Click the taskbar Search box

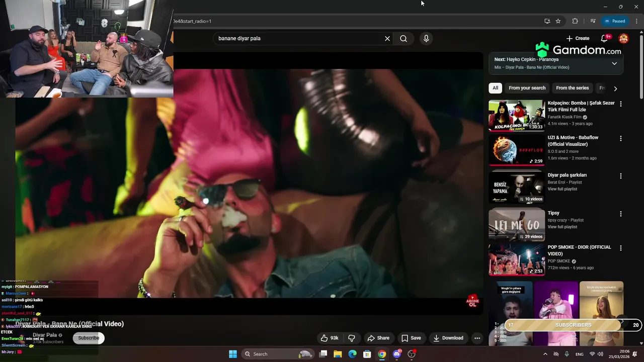(278, 354)
